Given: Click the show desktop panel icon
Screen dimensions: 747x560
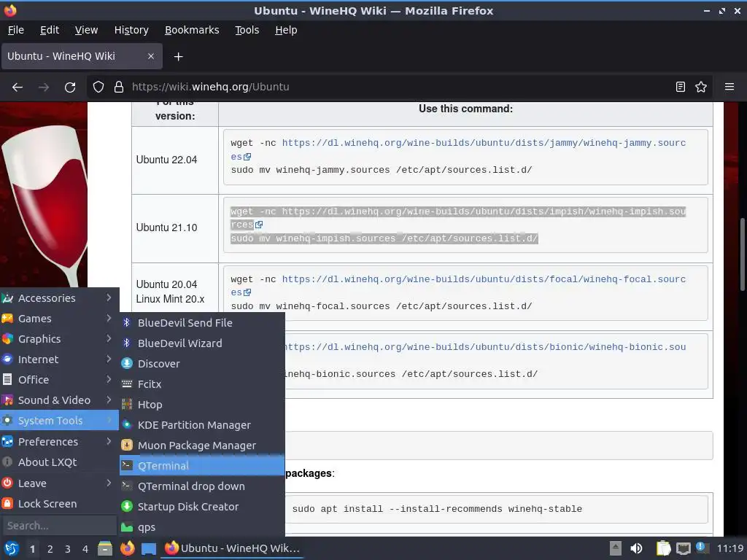Looking at the screenshot, I should (x=149, y=548).
